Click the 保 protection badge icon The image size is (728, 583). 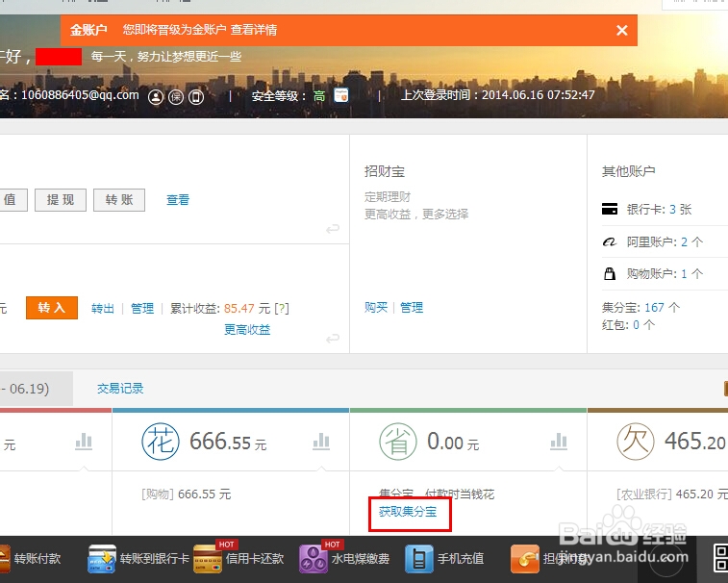tap(176, 97)
